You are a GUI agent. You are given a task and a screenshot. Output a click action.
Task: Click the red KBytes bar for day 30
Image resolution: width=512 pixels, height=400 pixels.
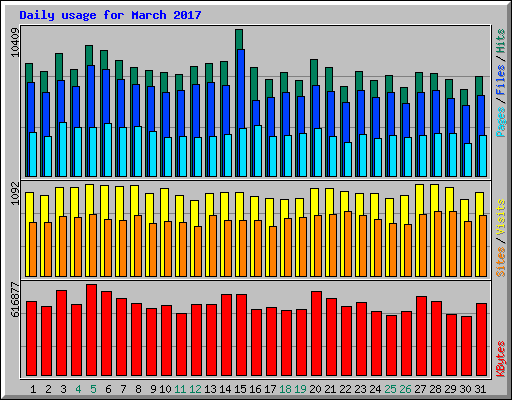pyautogui.click(x=467, y=346)
